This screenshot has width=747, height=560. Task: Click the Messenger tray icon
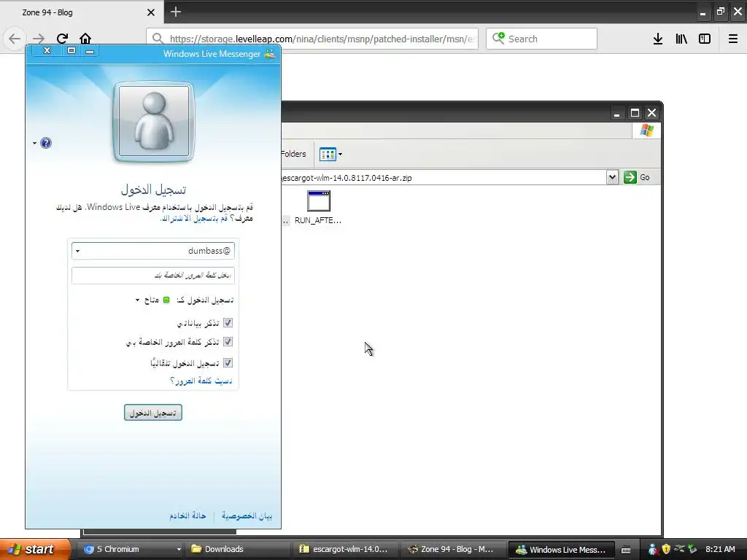[x=653, y=550]
